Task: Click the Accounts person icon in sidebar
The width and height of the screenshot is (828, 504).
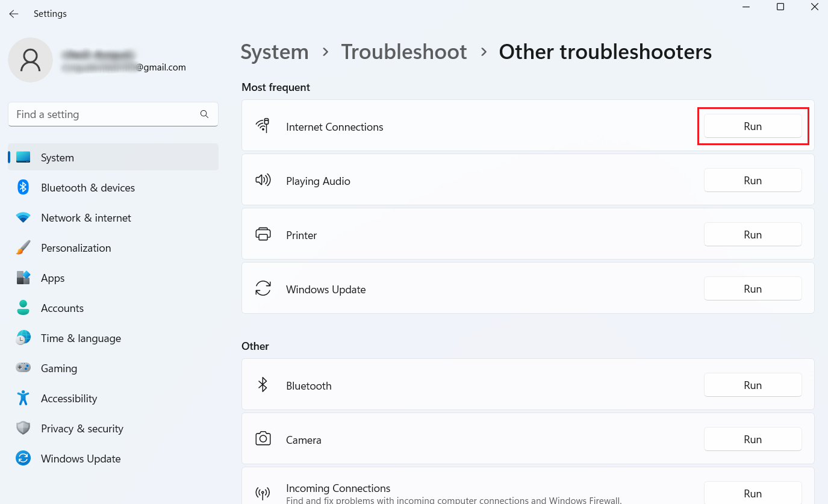Action: (x=23, y=308)
